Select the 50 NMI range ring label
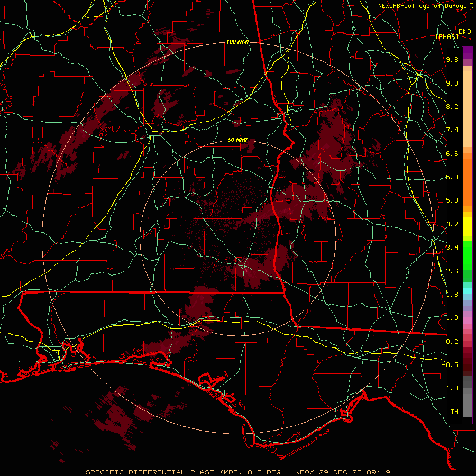 tap(237, 140)
